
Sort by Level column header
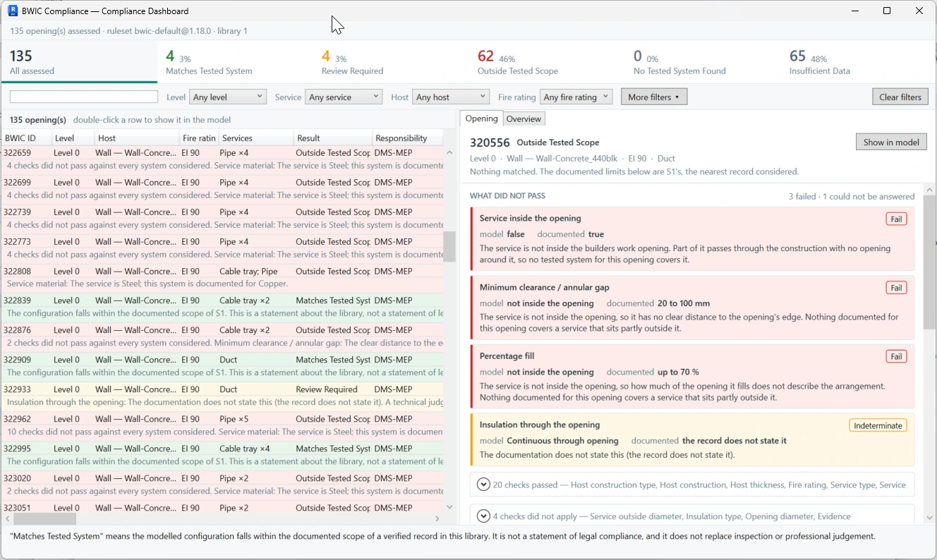coord(72,138)
